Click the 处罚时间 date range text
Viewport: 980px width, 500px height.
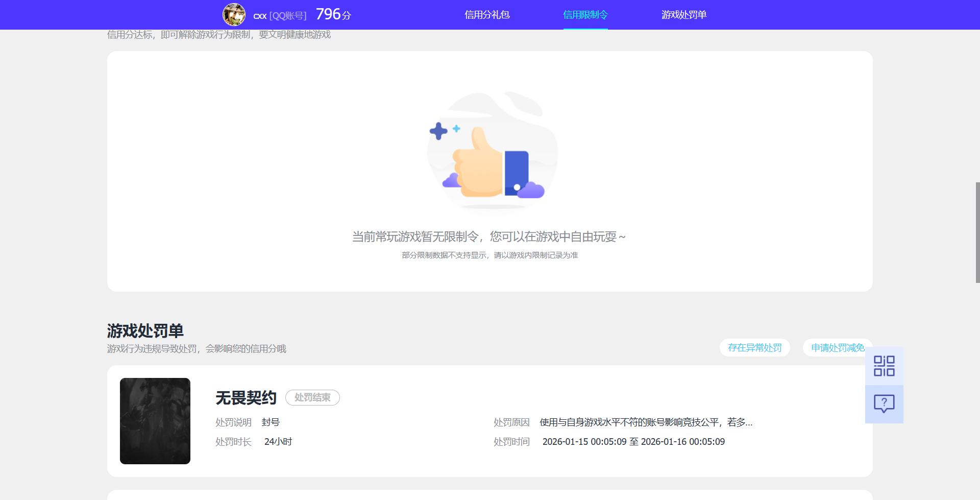coord(633,441)
